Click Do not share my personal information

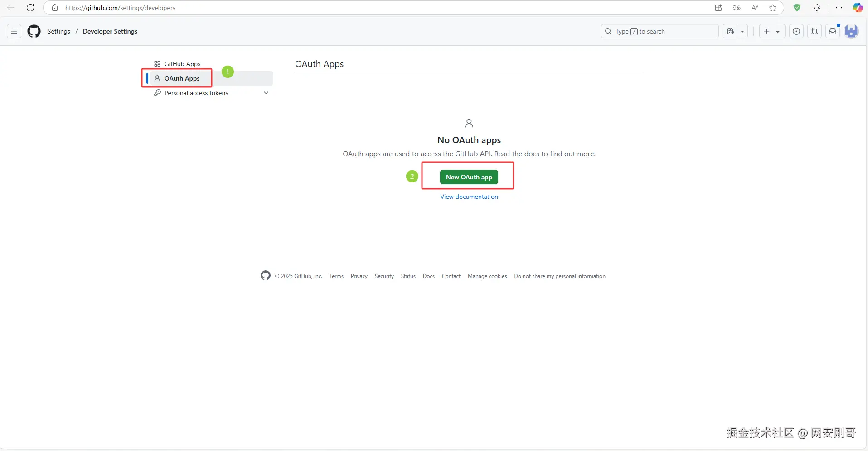tap(560, 276)
